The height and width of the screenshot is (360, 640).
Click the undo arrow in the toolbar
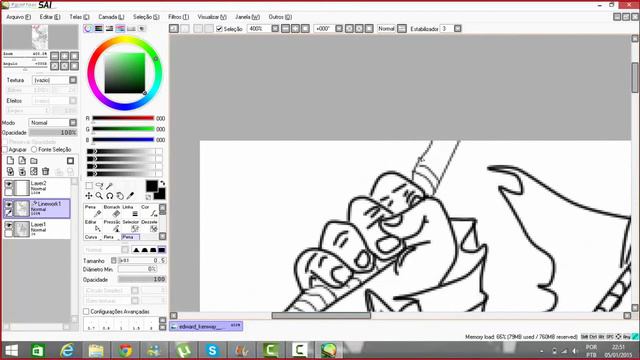click(174, 29)
